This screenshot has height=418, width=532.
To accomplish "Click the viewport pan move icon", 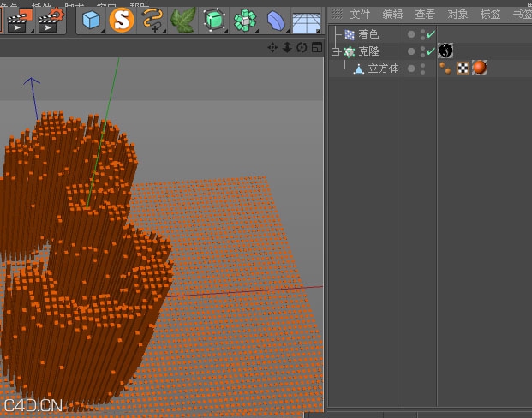I will (x=273, y=47).
